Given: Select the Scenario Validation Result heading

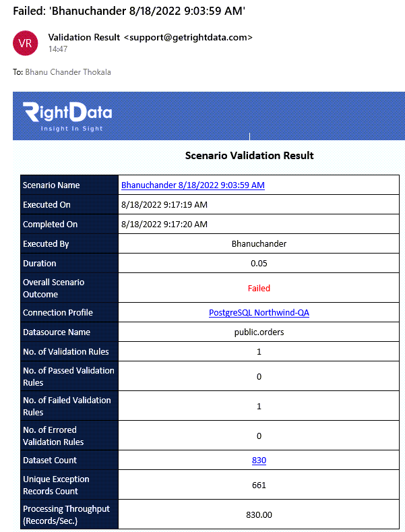Looking at the screenshot, I should (x=249, y=155).
